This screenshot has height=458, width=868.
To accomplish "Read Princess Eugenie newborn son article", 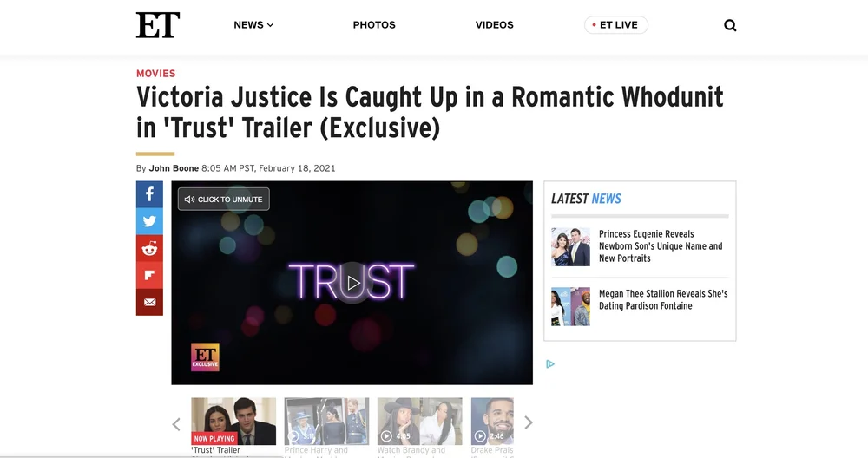I will click(x=661, y=246).
